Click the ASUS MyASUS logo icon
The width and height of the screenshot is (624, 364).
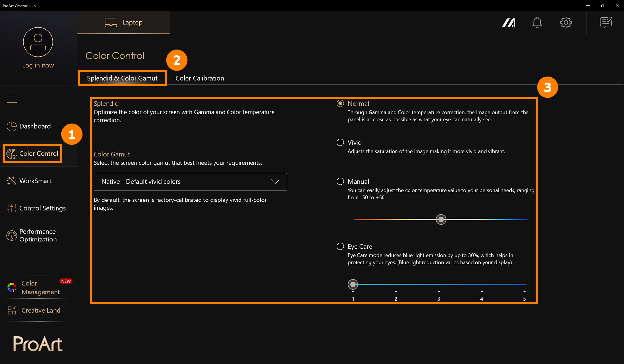[509, 22]
